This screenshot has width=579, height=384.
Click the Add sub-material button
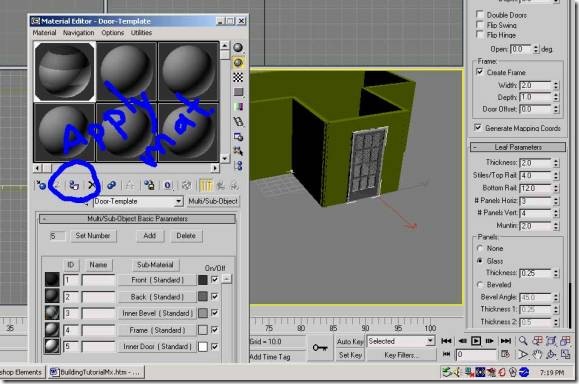click(150, 236)
